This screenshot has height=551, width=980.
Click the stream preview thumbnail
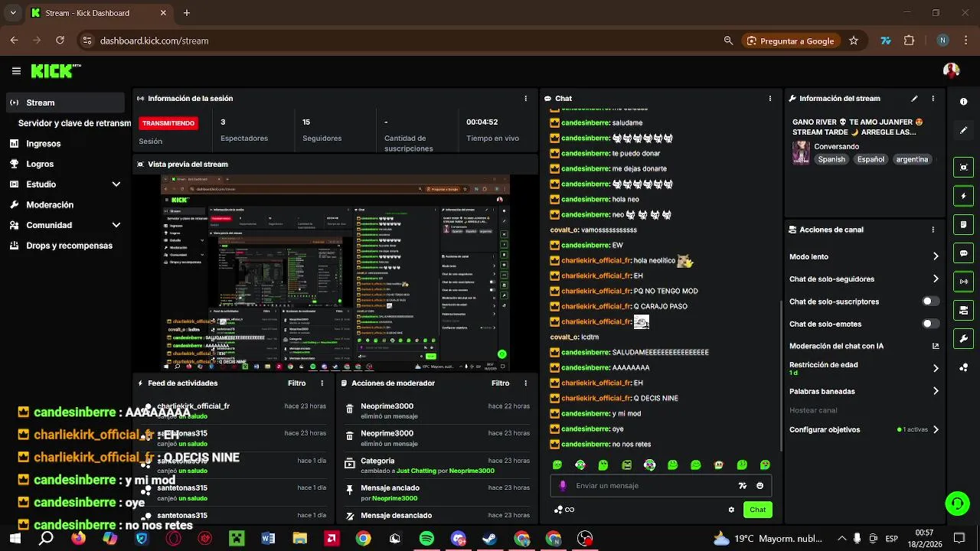(336, 272)
